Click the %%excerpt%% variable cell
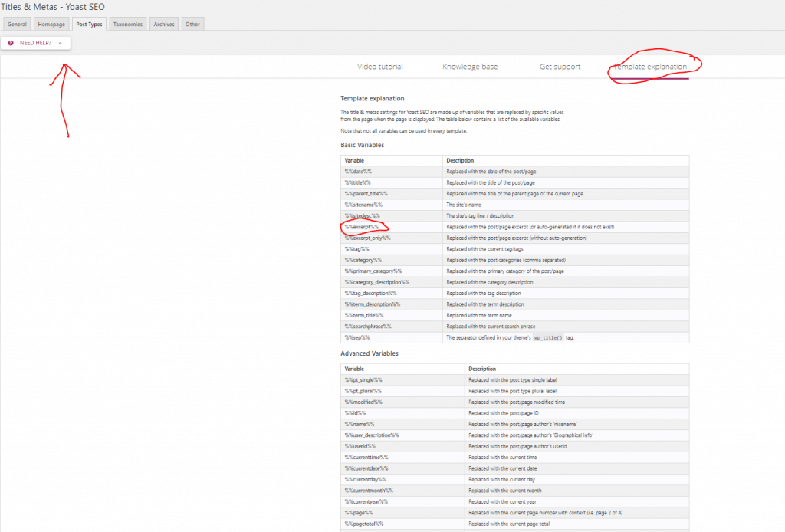The width and height of the screenshot is (785, 532). (362, 227)
